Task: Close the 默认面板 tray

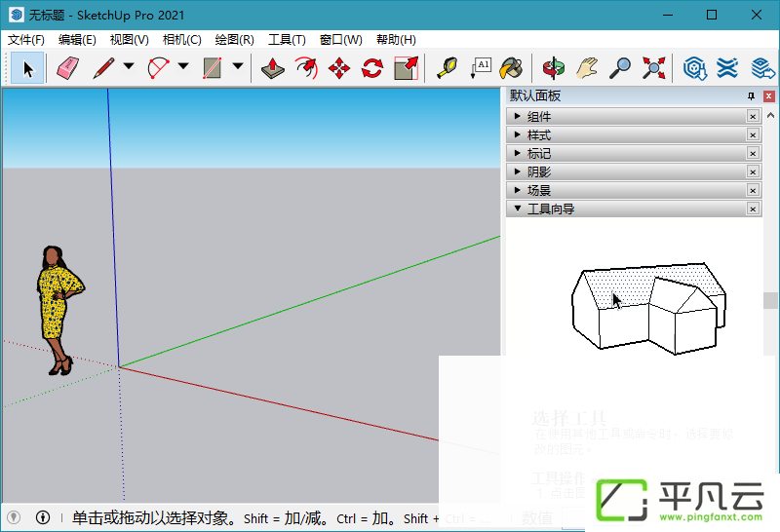Action: pos(769,95)
